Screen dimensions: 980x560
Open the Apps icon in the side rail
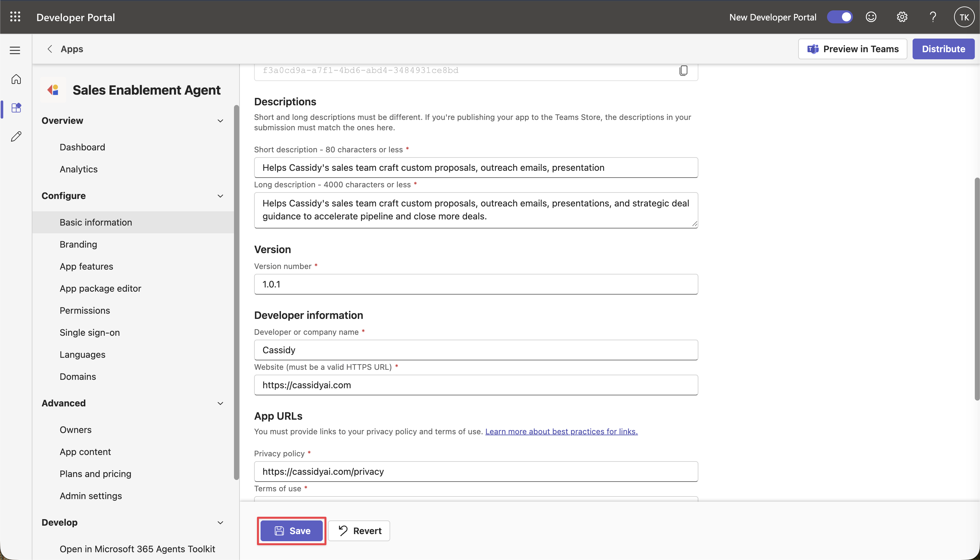[16, 108]
